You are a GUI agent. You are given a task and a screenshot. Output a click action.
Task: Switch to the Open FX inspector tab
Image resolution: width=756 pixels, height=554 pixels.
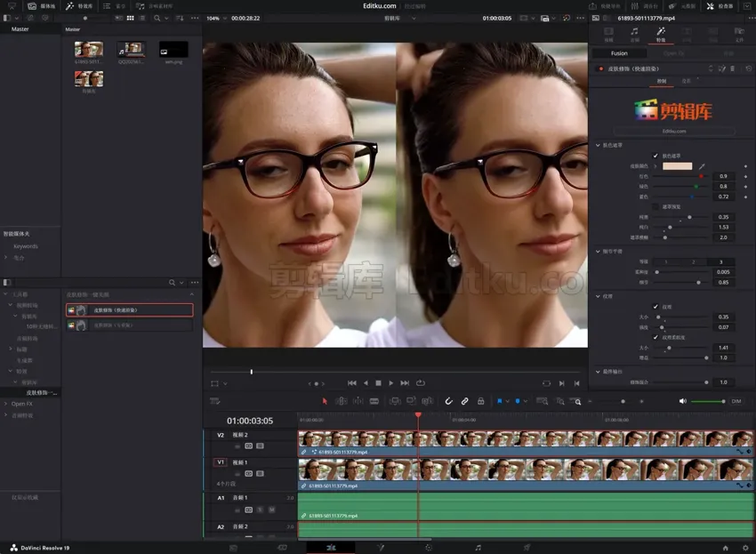(673, 53)
